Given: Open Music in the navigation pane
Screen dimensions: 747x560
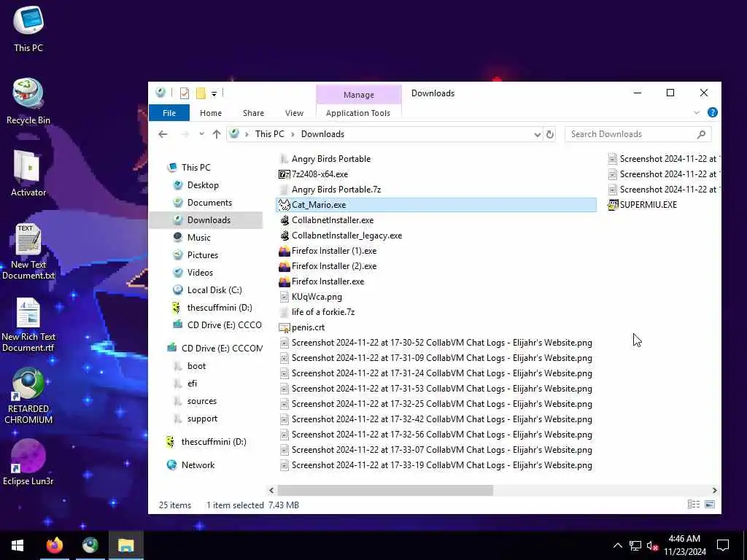Looking at the screenshot, I should point(198,238).
